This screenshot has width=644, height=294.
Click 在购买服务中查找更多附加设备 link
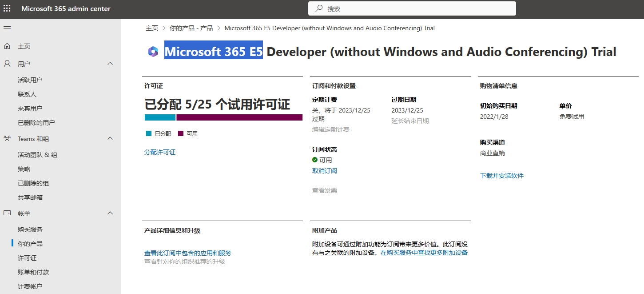click(424, 253)
